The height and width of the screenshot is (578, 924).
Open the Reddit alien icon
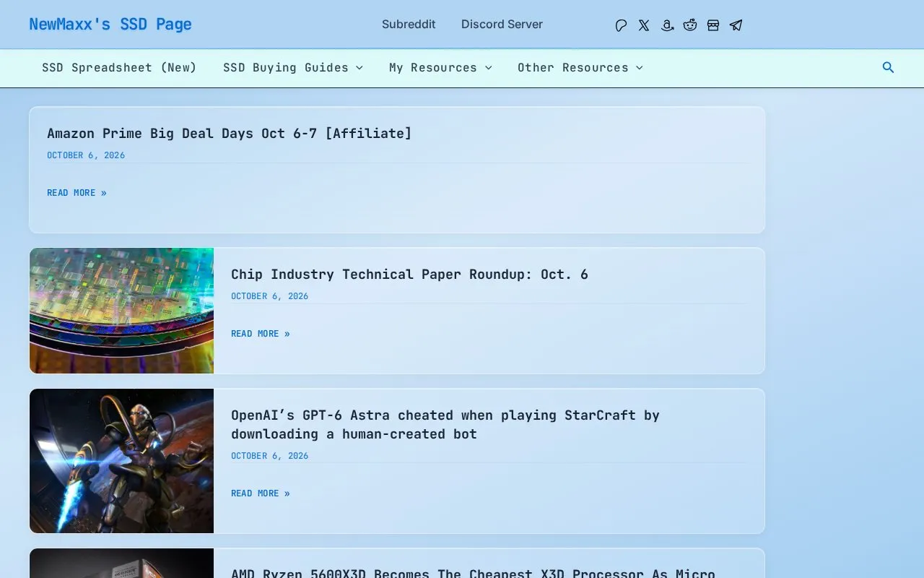coord(690,25)
